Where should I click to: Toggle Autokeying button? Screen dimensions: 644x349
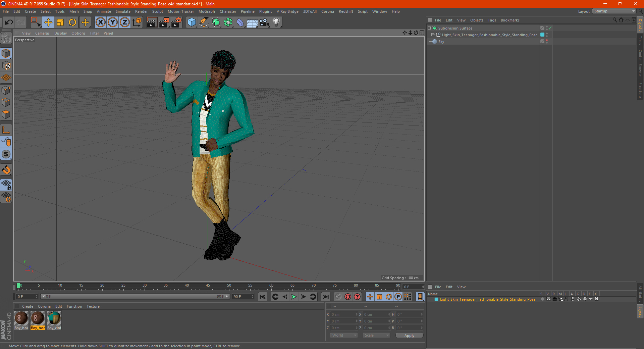point(348,297)
